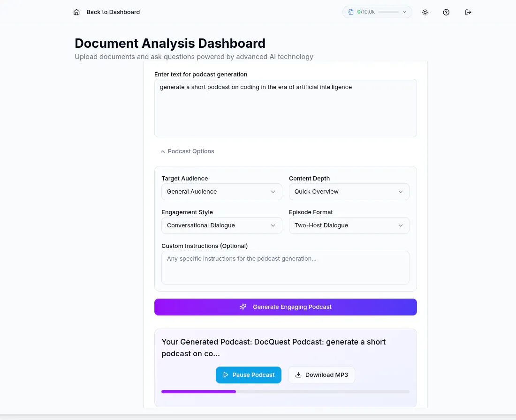Collapse the Podcast Options section
This screenshot has width=516, height=420.
(x=187, y=151)
